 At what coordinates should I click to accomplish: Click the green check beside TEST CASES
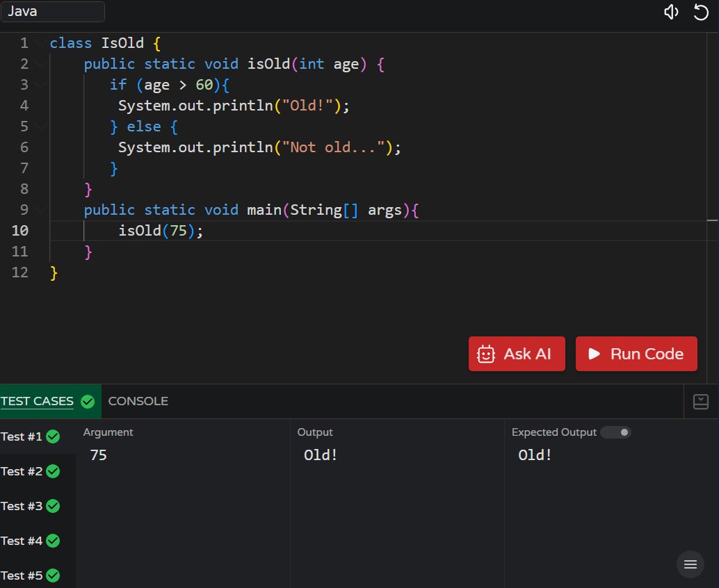[x=88, y=401]
